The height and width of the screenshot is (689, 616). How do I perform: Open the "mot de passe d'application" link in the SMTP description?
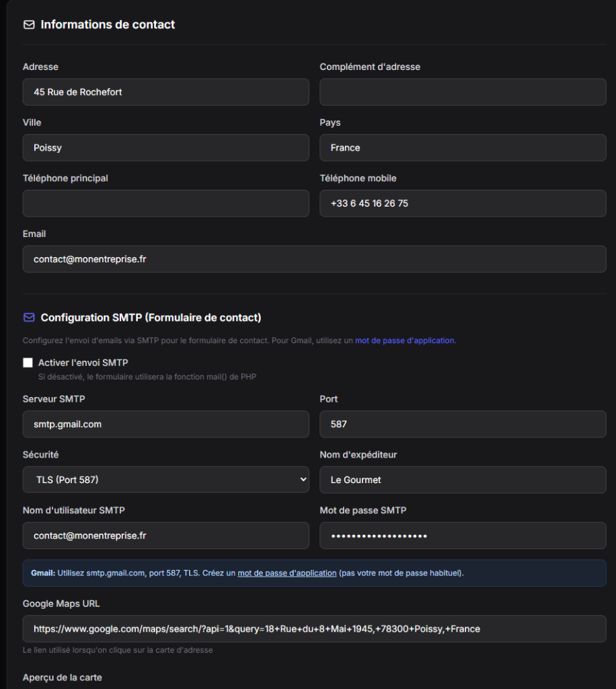[x=404, y=340]
